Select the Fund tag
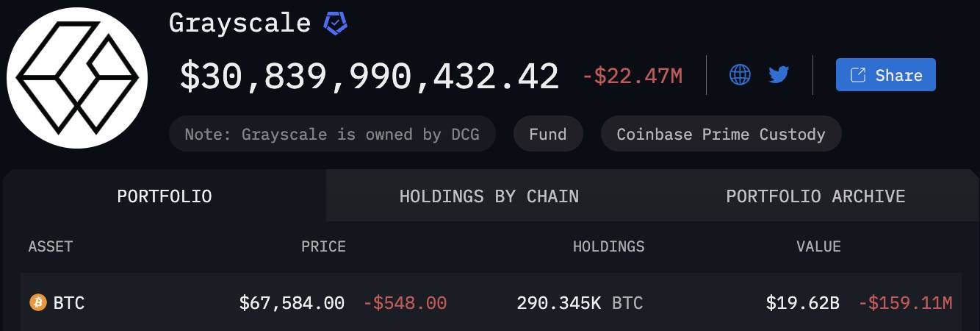Viewport: 980px width, 331px height. 548,134
